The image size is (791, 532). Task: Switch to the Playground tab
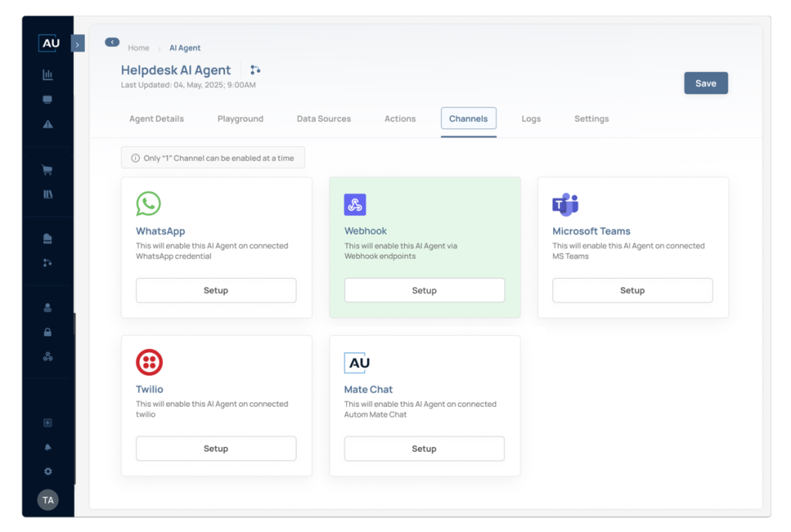(x=240, y=119)
